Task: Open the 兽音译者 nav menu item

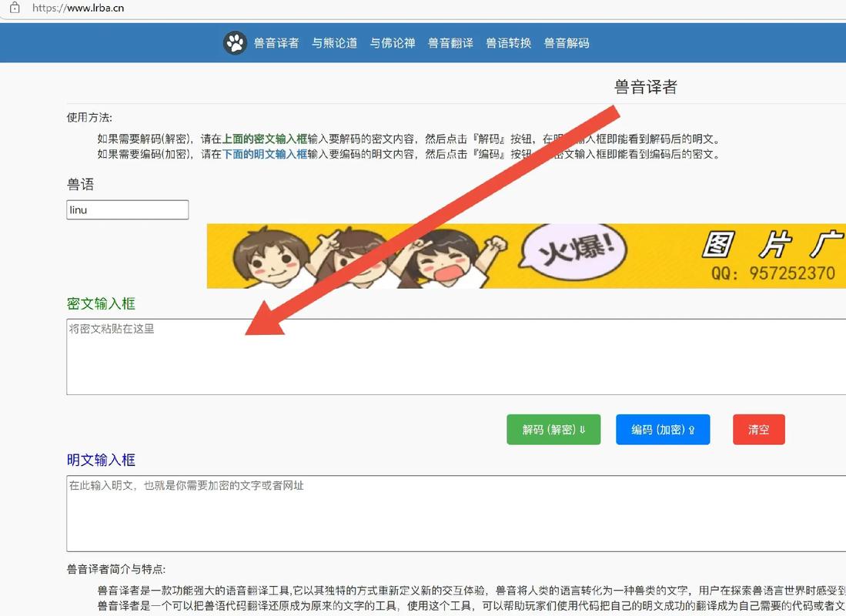Action: (276, 43)
